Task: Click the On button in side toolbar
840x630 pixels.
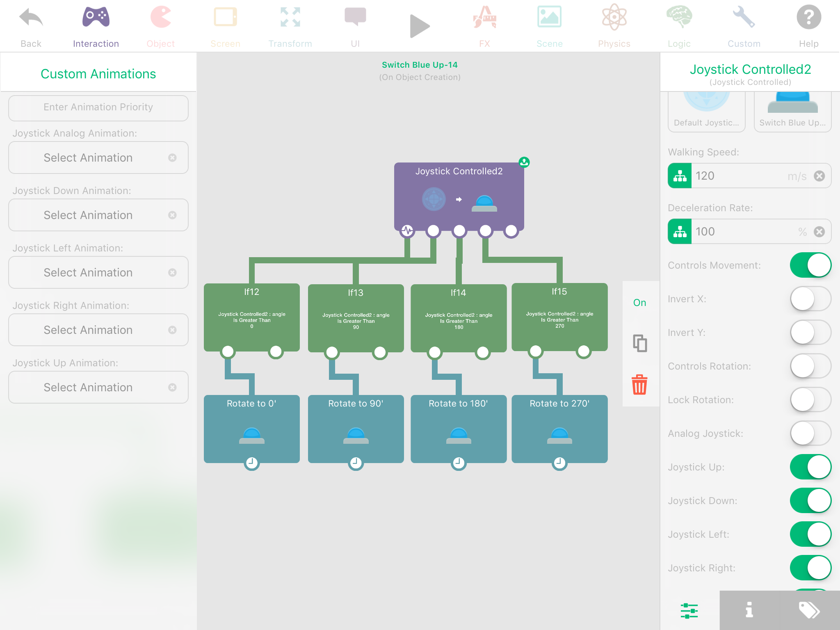Action: (639, 303)
